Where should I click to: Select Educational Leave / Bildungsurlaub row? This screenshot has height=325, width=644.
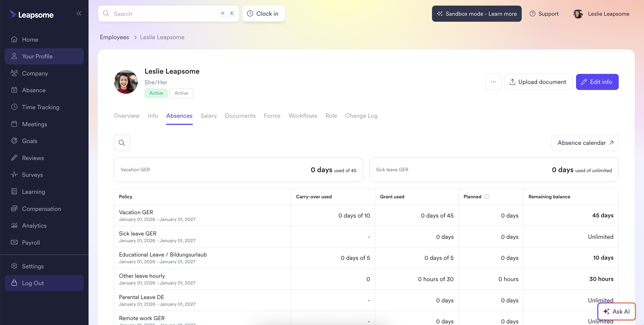click(366, 258)
